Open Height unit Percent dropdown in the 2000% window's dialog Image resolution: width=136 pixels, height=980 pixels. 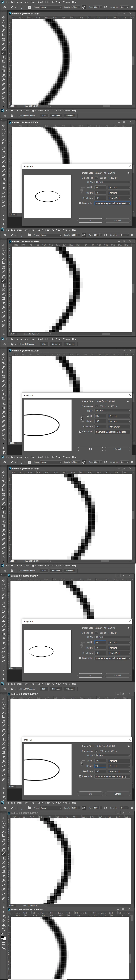(x=119, y=421)
